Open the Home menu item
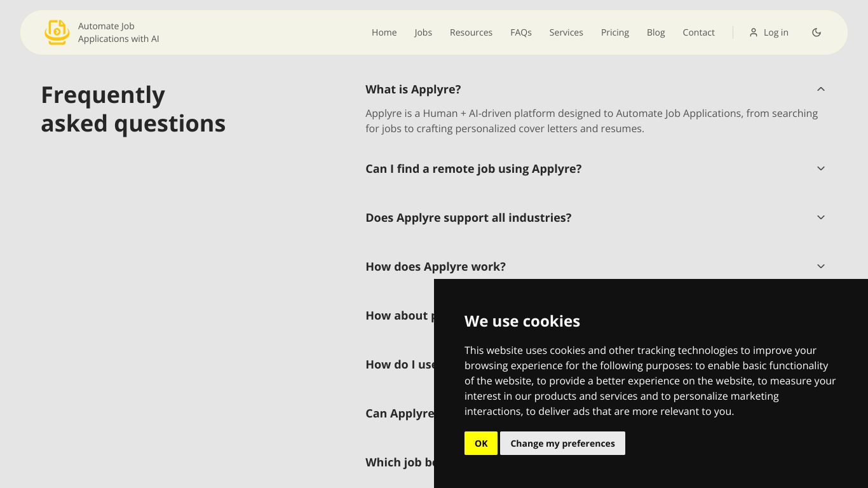Screen dimensions: 868x488 pyautogui.click(x=384, y=32)
